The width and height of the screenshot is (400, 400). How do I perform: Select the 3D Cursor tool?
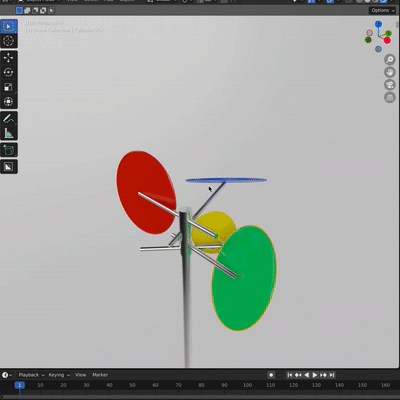tap(8, 41)
